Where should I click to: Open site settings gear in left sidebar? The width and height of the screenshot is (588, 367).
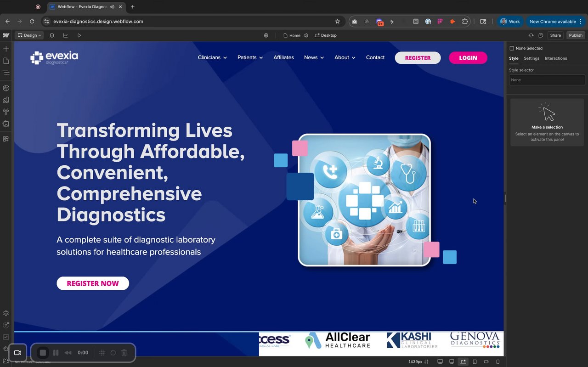(x=6, y=313)
